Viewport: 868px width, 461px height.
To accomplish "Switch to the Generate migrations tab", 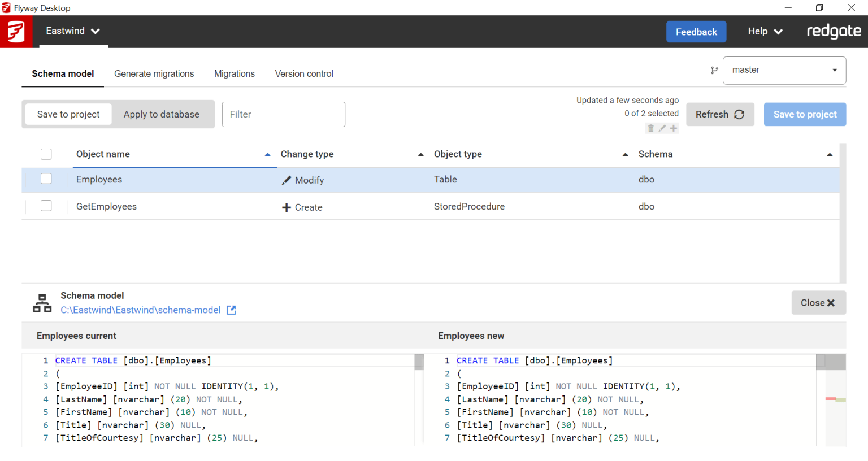I will 154,74.
